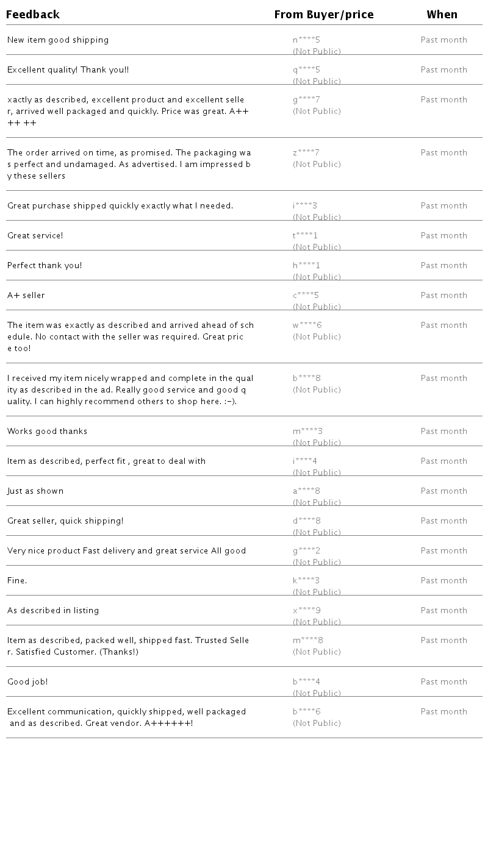Click the When column header

pyautogui.click(x=442, y=15)
